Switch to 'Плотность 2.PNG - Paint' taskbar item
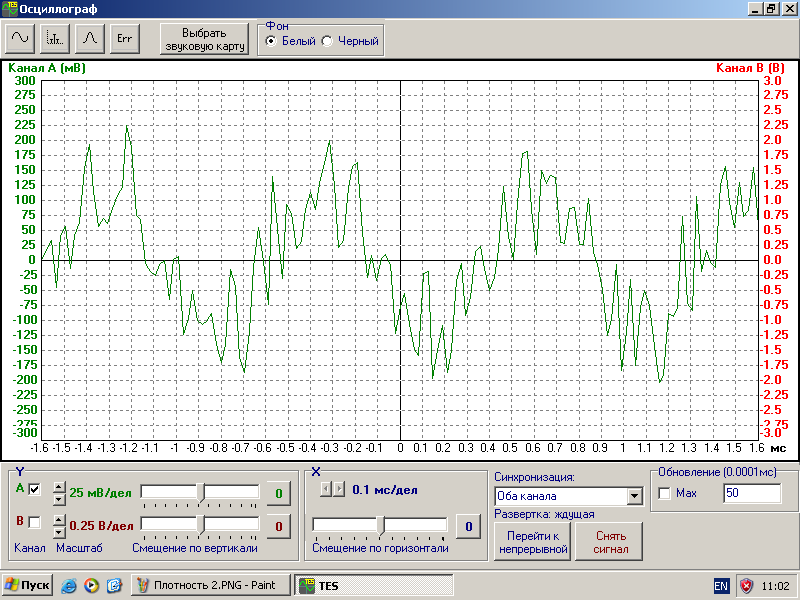800x600 pixels. click(x=211, y=585)
